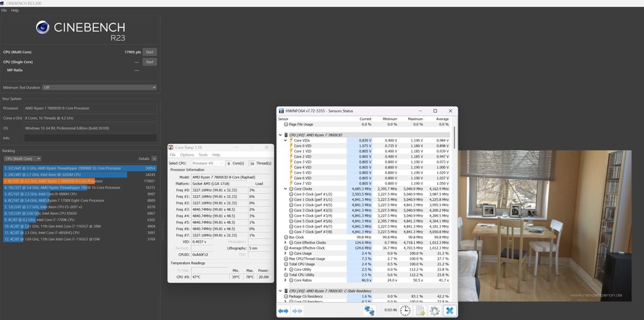644x320 pixels.
Task: Select the Intel Core i7-7700K ranking row
Action: pyautogui.click(x=80, y=220)
